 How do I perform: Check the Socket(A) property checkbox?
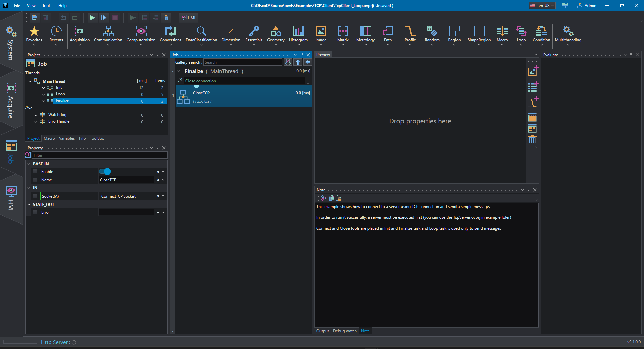[35, 196]
